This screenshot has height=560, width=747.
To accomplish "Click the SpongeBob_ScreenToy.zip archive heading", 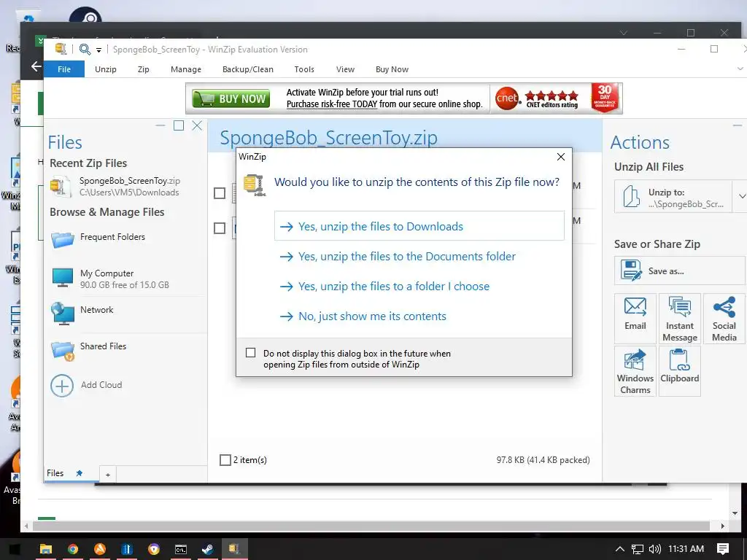I will [x=328, y=138].
